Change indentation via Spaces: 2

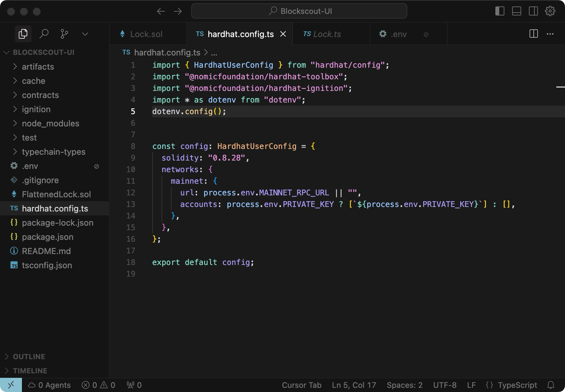(404, 385)
